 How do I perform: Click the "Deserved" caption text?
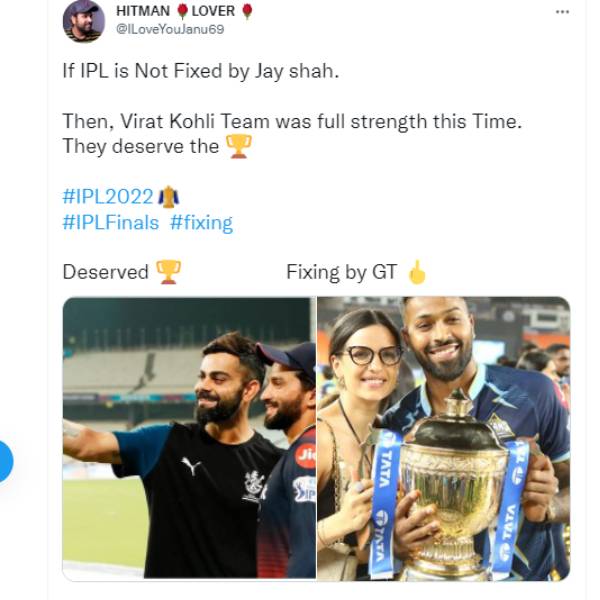[x=105, y=271]
